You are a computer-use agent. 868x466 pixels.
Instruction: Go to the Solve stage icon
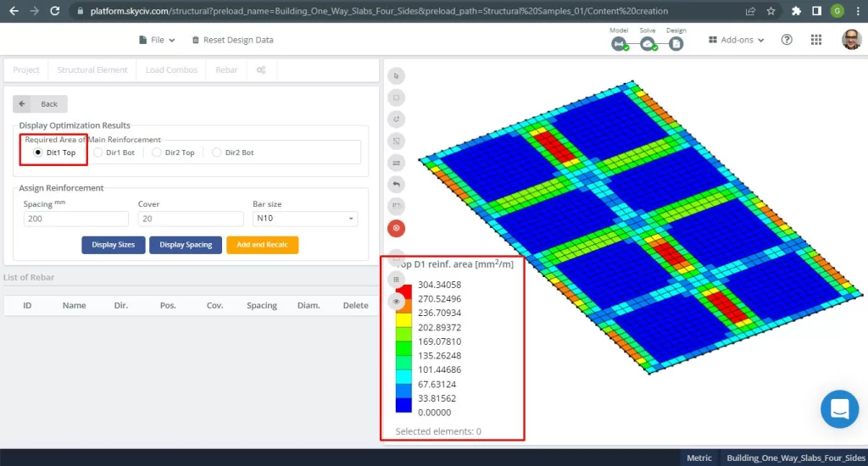[x=647, y=44]
